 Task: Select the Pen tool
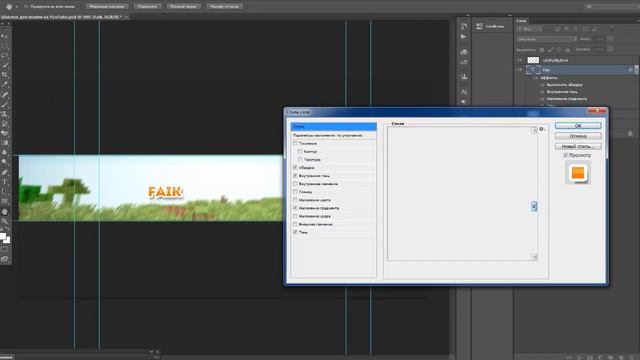[x=5, y=172]
